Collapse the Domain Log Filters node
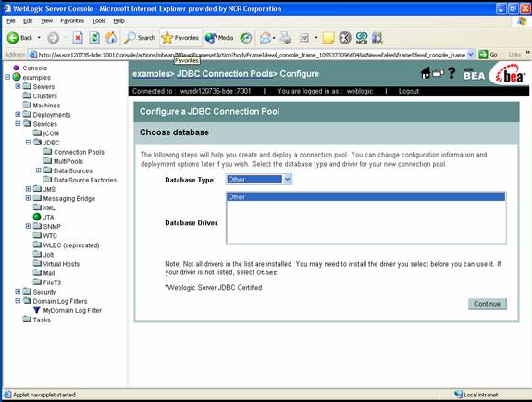The image size is (532, 402). coord(18,301)
